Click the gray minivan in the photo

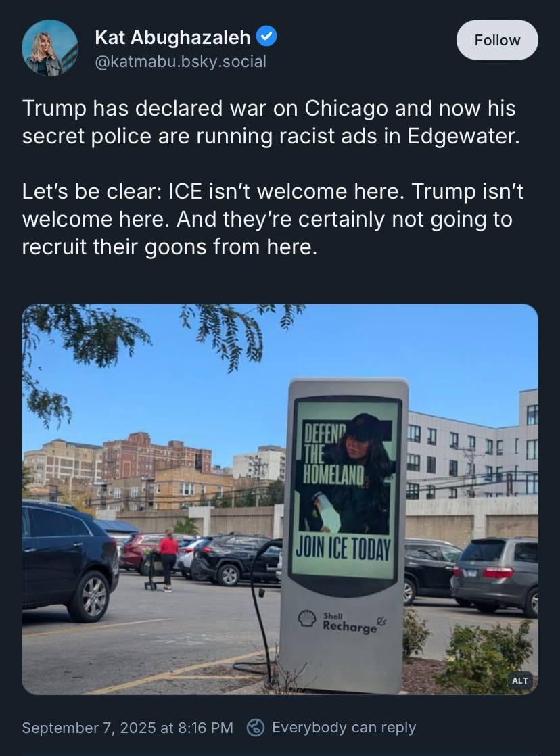click(x=494, y=575)
